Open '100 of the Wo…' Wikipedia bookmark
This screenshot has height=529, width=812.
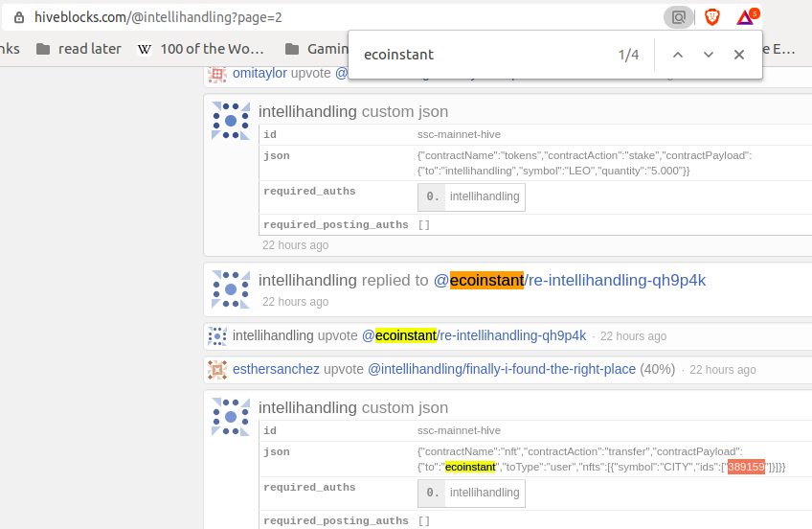[201, 49]
